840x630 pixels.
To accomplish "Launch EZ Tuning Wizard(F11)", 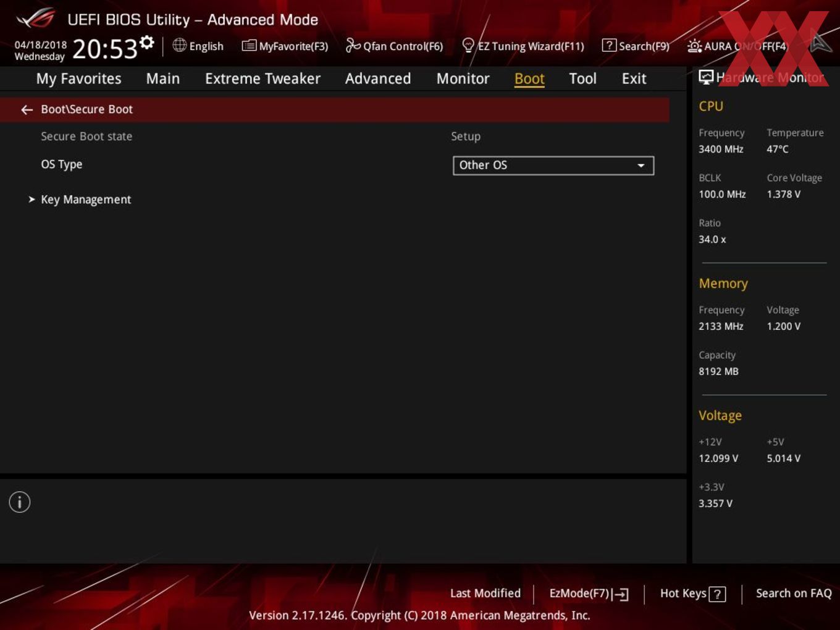I will [523, 46].
